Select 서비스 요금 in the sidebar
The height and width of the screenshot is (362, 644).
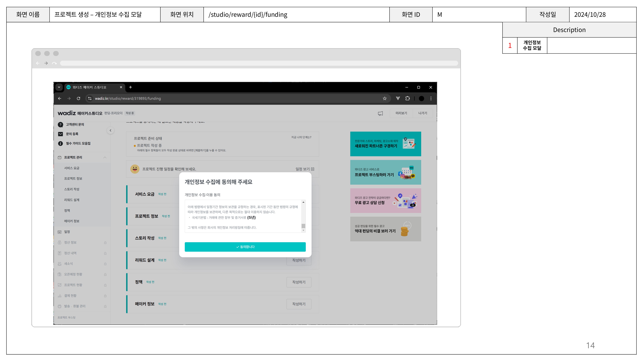(72, 168)
